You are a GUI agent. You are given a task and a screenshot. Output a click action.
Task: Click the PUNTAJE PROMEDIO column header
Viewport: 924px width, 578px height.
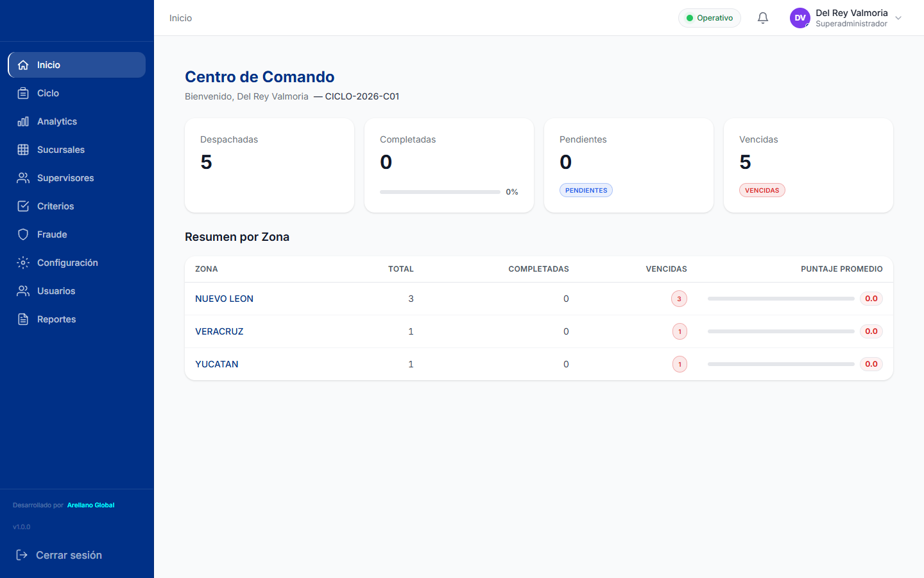[842, 269]
